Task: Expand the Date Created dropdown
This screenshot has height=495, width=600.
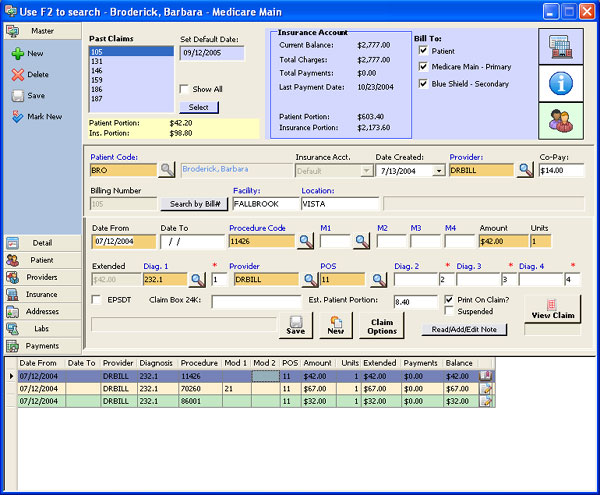Action: (438, 171)
